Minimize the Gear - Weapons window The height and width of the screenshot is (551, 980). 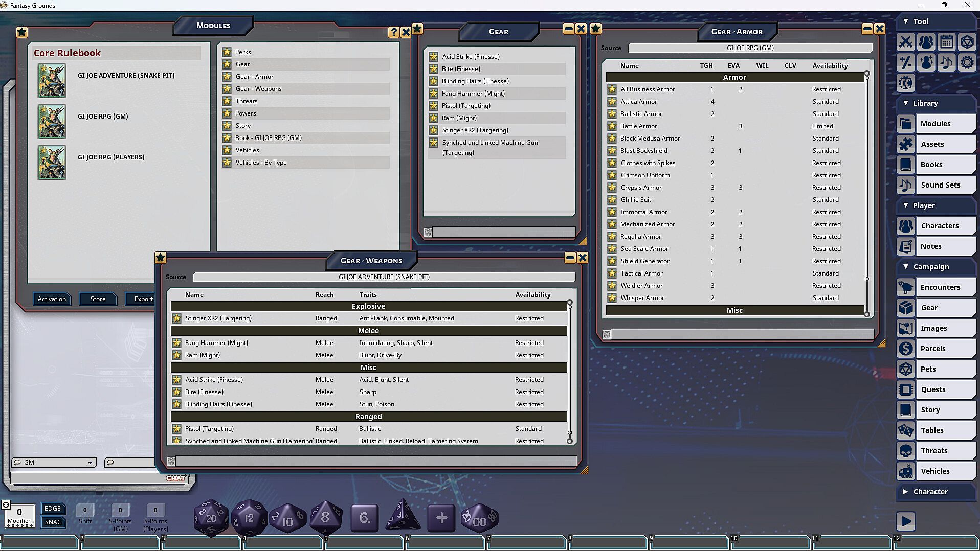(x=570, y=258)
